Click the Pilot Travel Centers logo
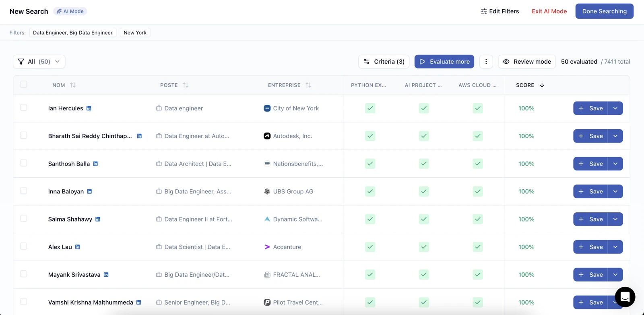 [267, 303]
